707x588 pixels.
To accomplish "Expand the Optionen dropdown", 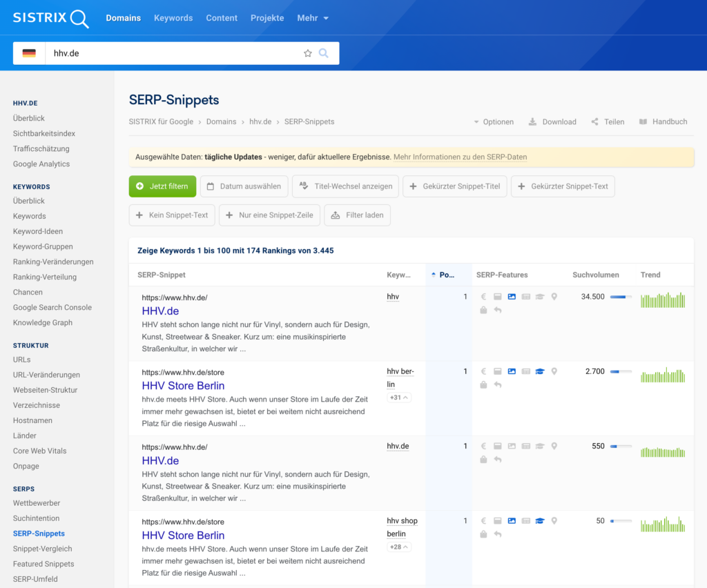I will coord(494,121).
